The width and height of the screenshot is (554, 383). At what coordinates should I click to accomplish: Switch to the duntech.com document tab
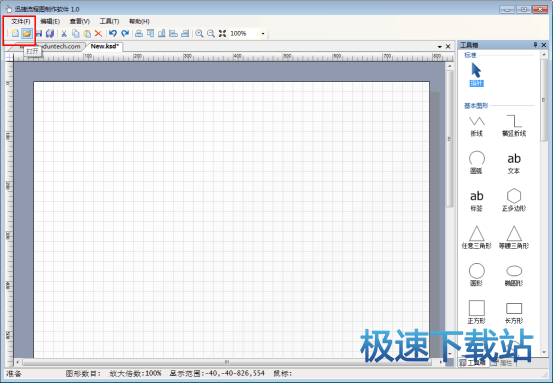(x=60, y=47)
